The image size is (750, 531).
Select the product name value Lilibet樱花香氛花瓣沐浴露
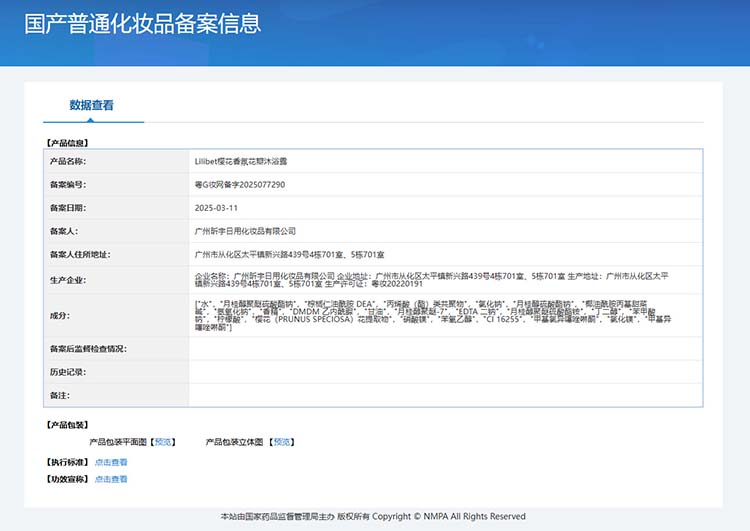[241, 161]
